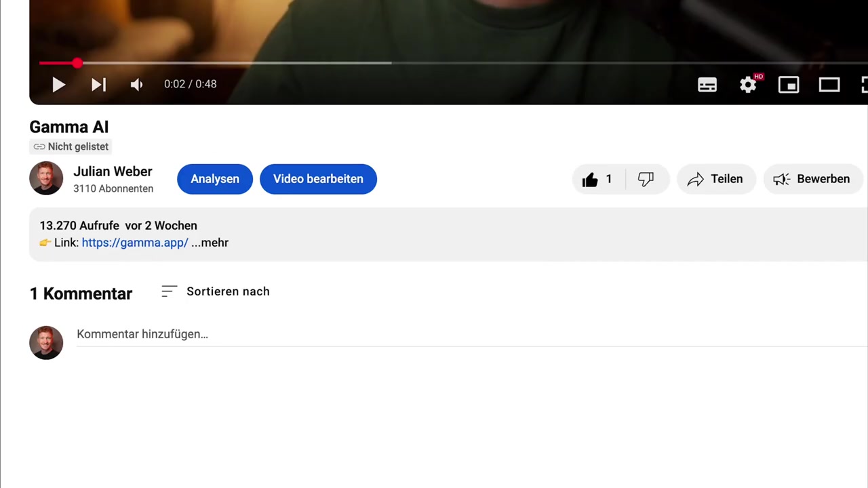868x488 pixels.
Task: Open the Julian Weber channel name link
Action: [x=113, y=171]
